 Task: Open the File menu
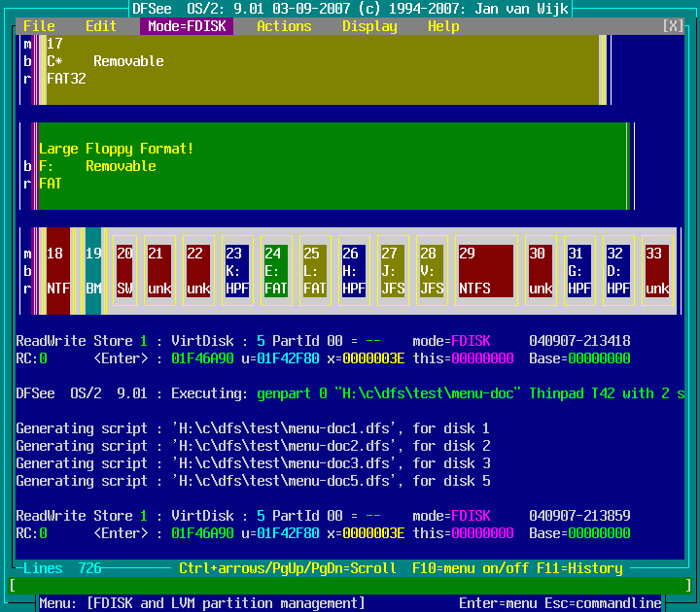tap(39, 26)
